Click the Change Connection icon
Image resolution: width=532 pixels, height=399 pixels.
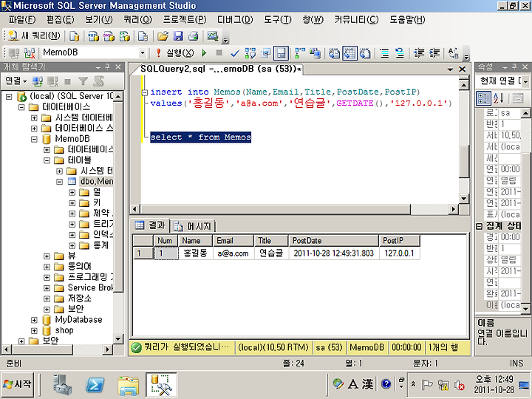[x=30, y=53]
